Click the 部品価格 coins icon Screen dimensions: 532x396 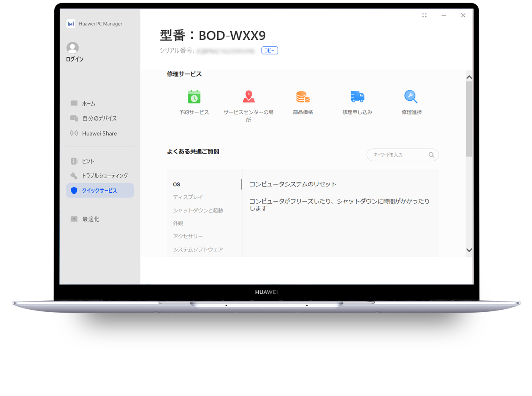[x=303, y=97]
